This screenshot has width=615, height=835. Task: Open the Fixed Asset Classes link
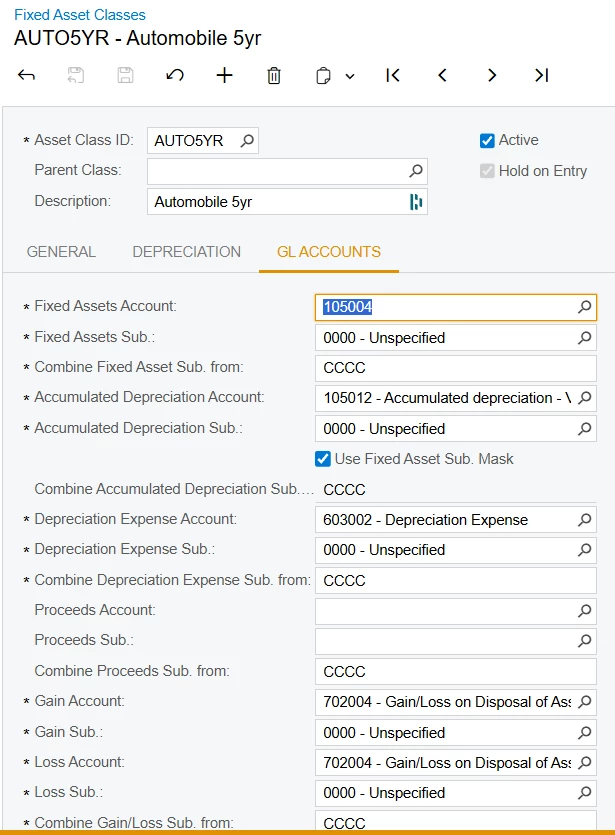coord(80,15)
